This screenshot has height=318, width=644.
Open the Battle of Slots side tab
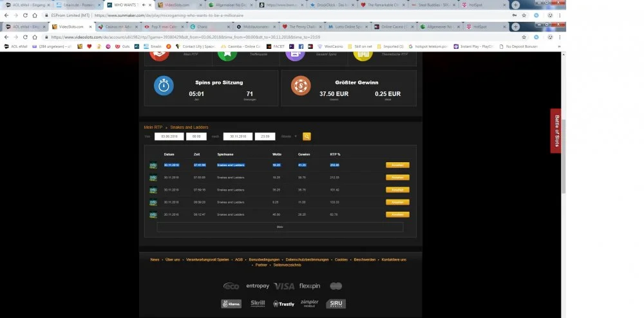coord(556,131)
